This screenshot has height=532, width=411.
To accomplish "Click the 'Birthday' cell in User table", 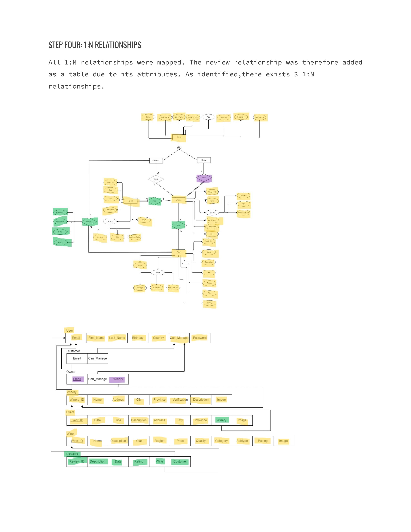I will (138, 338).
